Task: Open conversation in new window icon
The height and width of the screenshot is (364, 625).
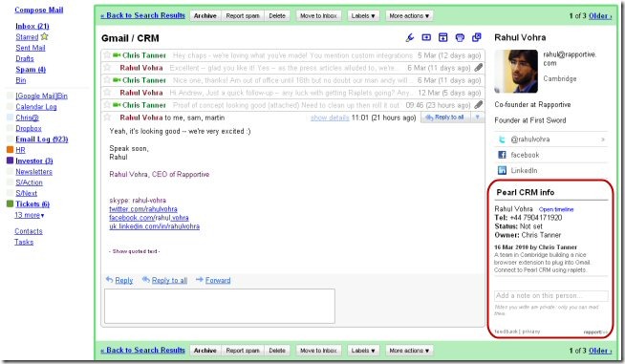Action: coord(476,37)
